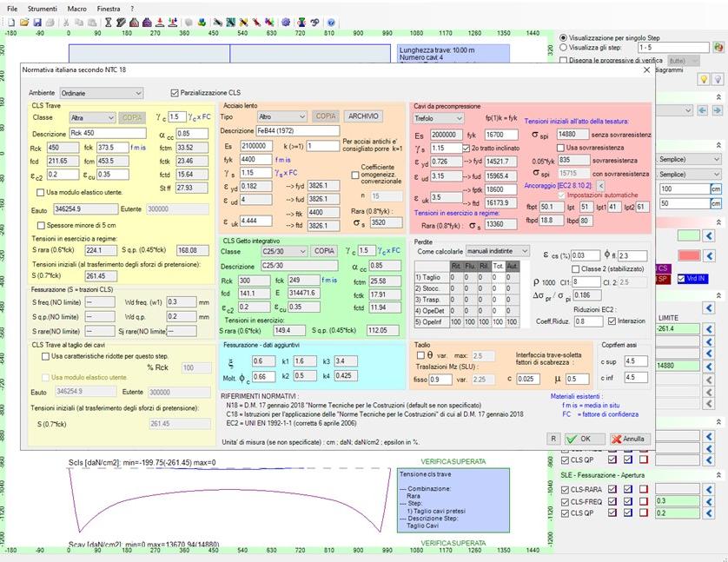
Task: Open the Macro menu
Action: tap(78, 7)
